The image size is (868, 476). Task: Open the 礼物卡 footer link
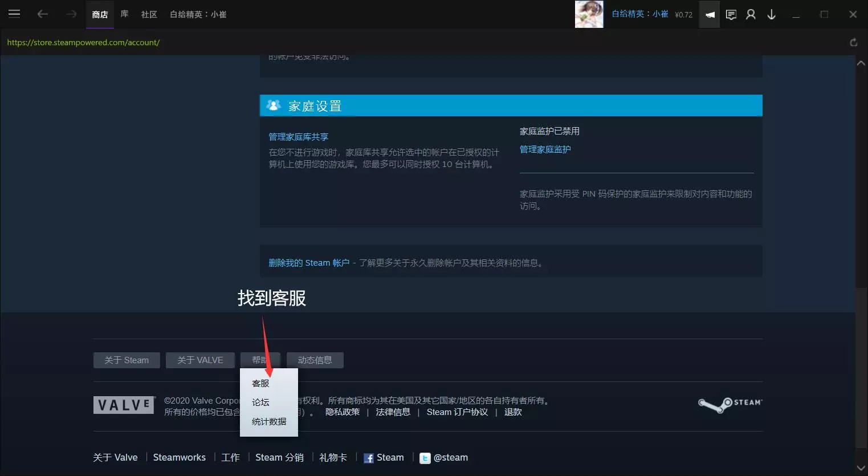(333, 458)
